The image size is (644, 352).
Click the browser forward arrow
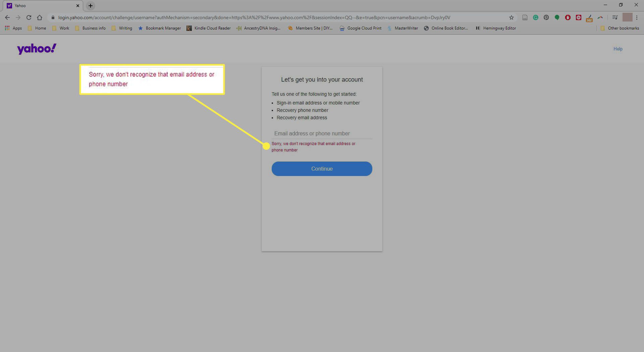click(x=18, y=17)
